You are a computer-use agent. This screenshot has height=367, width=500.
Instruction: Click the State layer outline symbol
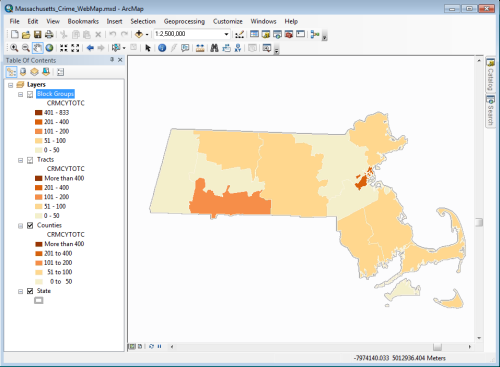click(x=39, y=300)
